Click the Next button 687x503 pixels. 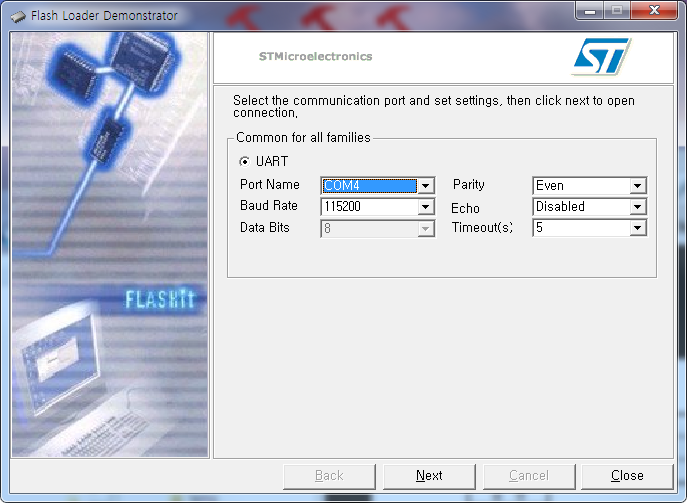[x=429, y=476]
